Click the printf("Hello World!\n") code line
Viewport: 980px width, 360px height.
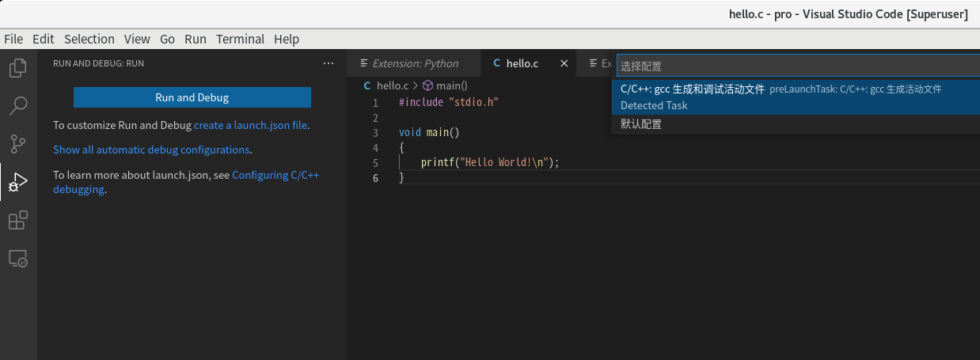pos(490,163)
